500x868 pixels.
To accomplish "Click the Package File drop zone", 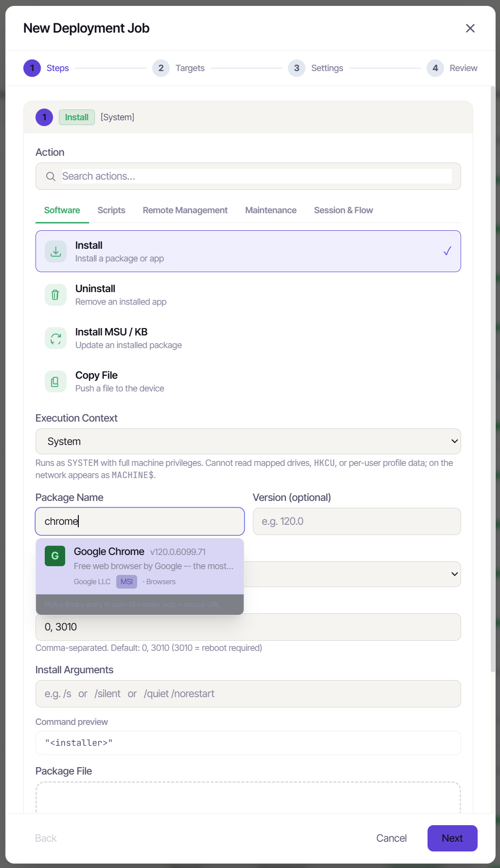I will tap(248, 797).
